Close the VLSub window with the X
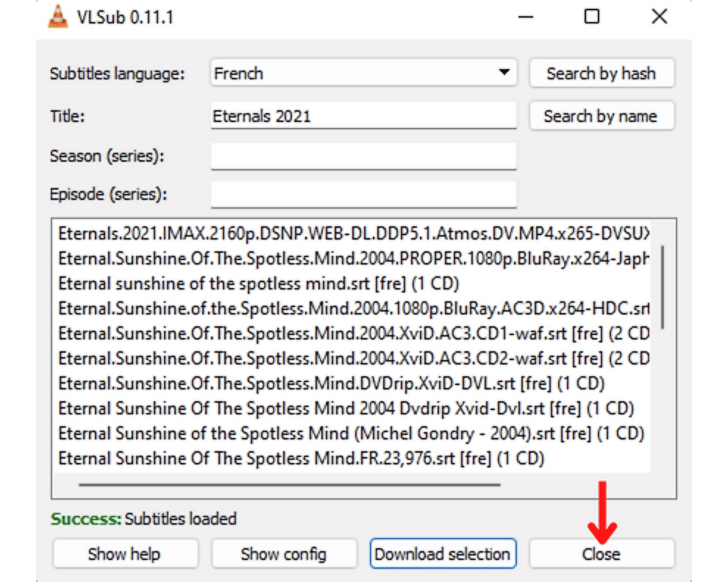The height and width of the screenshot is (582, 728). tap(659, 17)
